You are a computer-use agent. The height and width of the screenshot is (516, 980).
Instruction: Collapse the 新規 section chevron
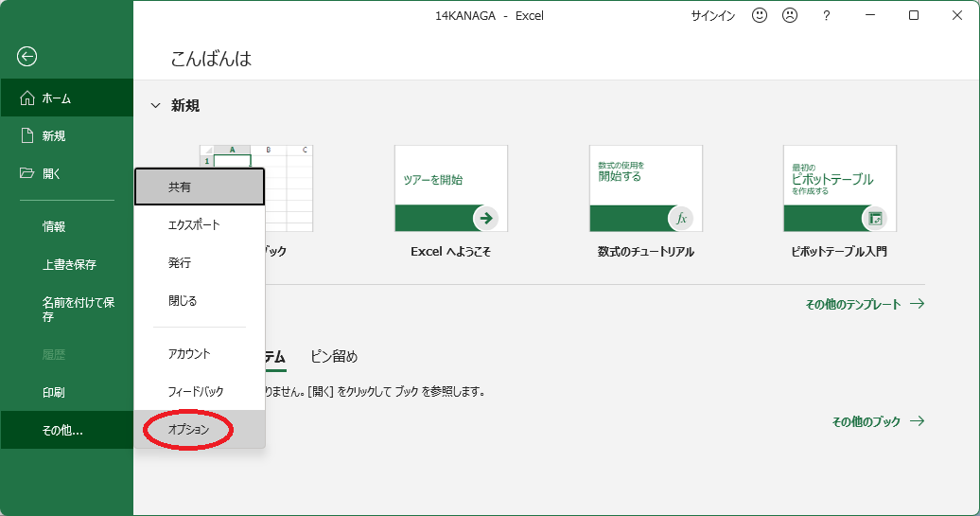[x=156, y=106]
